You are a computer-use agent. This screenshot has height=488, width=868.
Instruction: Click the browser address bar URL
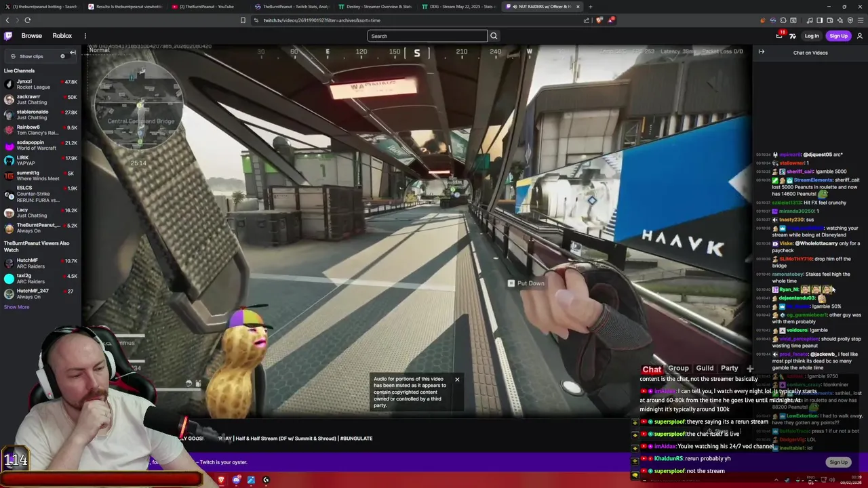pyautogui.click(x=322, y=20)
